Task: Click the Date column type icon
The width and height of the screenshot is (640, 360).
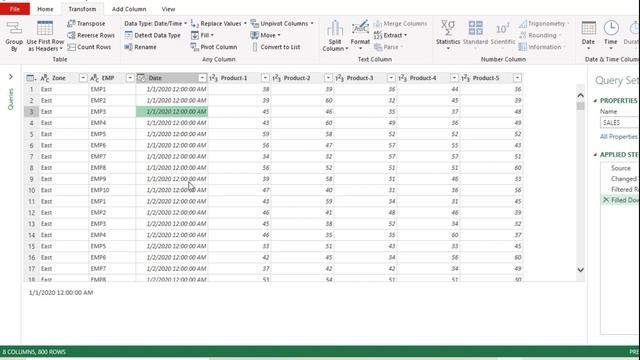Action: pyautogui.click(x=141, y=78)
